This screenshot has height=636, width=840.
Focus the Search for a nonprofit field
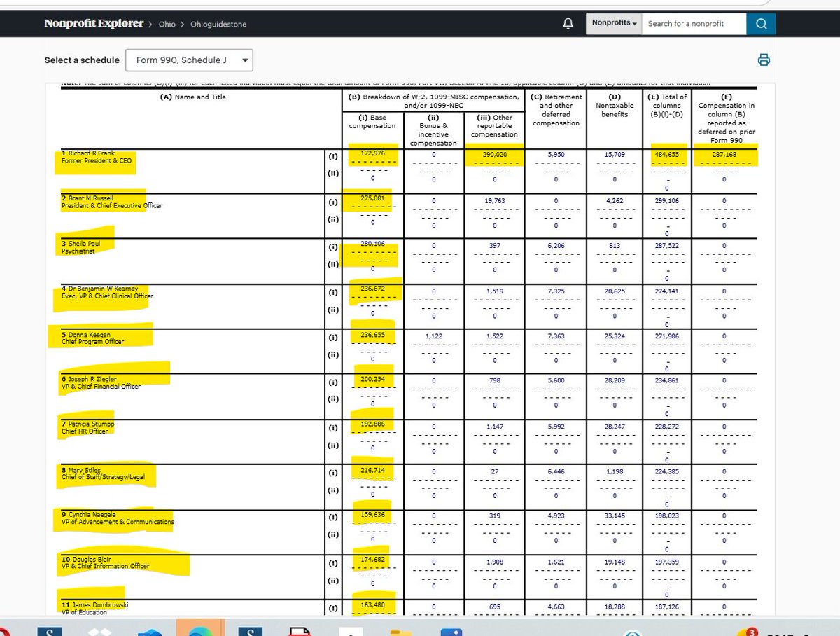click(694, 23)
